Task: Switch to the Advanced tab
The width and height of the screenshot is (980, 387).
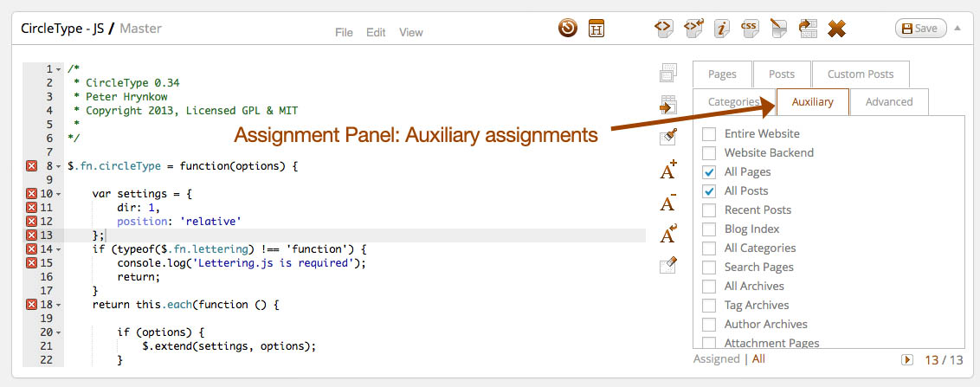Action: tap(888, 102)
